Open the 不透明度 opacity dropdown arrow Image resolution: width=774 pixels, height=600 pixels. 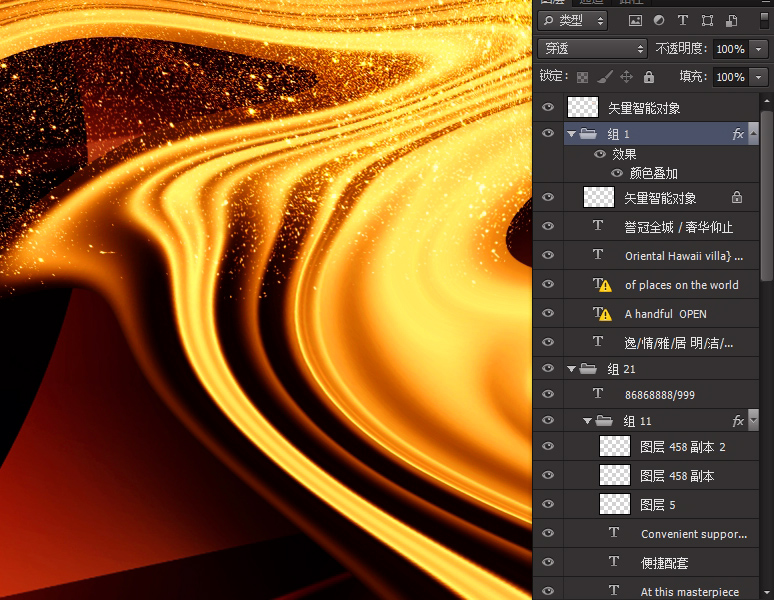point(758,49)
